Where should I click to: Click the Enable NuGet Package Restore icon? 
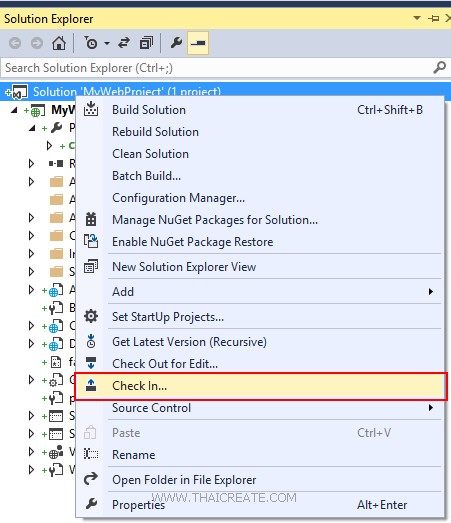point(91,241)
